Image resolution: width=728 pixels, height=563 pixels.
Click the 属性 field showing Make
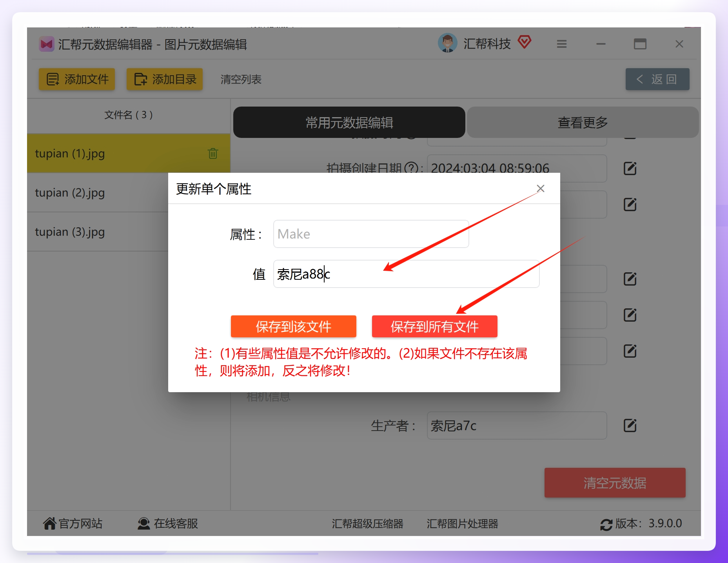tap(371, 234)
